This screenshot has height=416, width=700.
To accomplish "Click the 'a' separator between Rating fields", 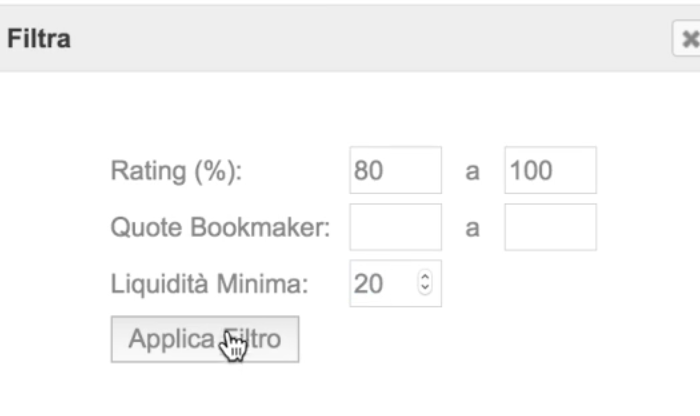I will 473,171.
